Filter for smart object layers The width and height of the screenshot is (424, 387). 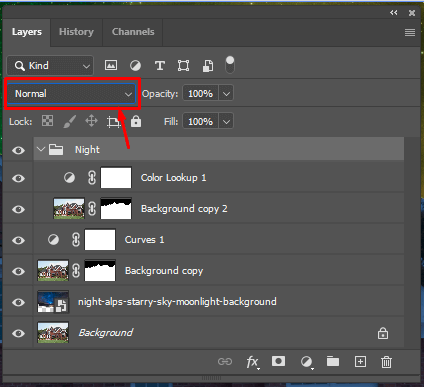(208, 66)
